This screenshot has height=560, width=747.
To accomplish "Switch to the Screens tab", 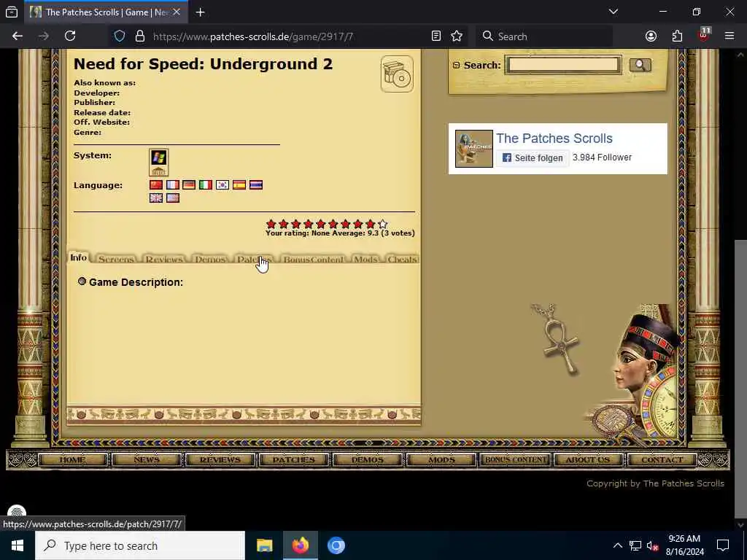I will pos(116,259).
